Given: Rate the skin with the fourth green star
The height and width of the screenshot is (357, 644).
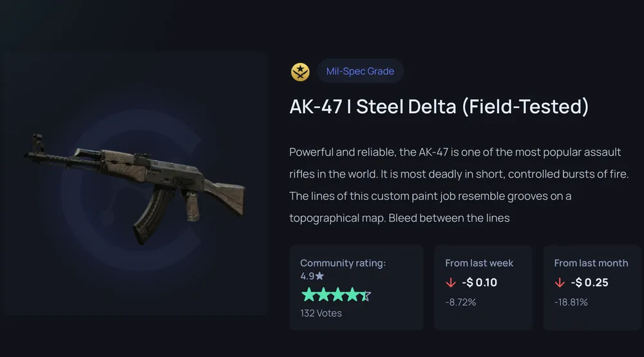Looking at the screenshot, I should click(353, 295).
